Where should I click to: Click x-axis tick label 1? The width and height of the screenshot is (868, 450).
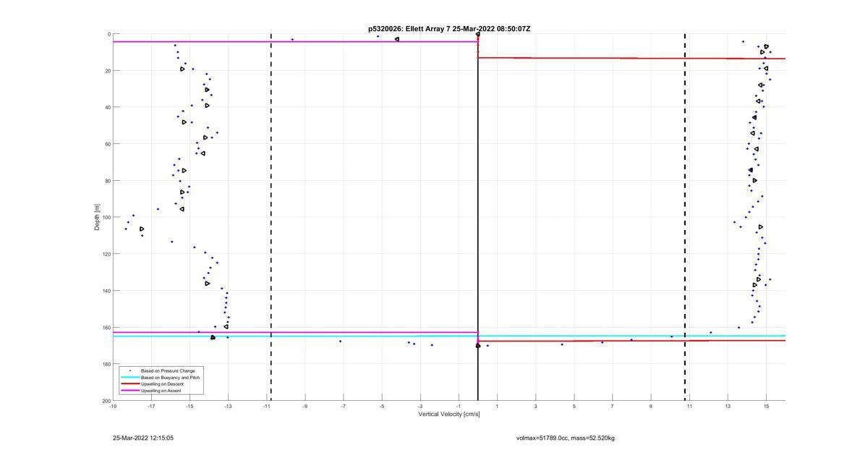point(497,406)
